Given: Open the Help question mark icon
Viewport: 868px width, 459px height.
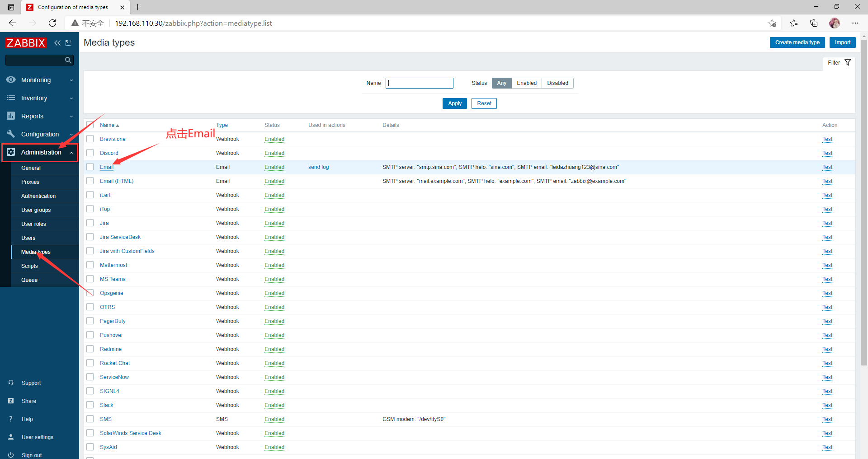Looking at the screenshot, I should [11, 419].
